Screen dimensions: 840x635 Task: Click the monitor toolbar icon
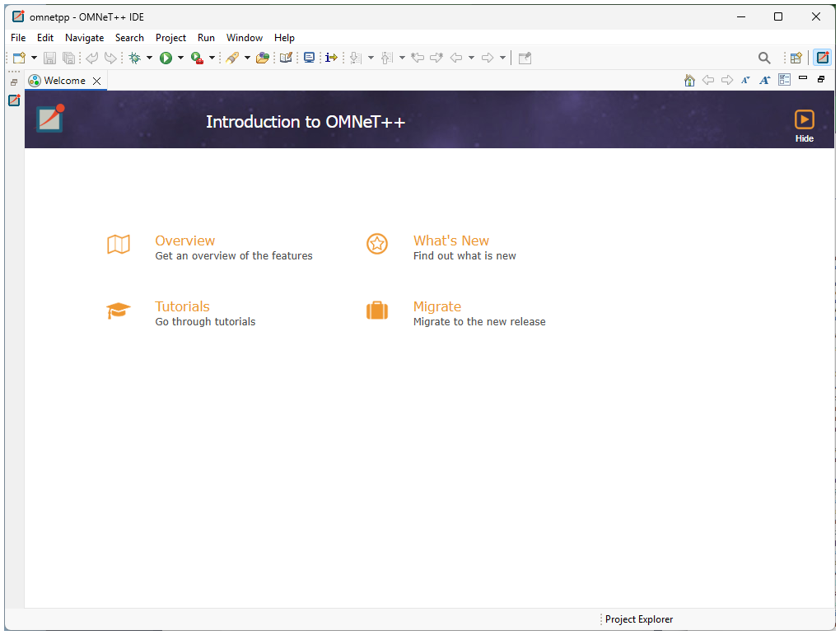tap(309, 58)
